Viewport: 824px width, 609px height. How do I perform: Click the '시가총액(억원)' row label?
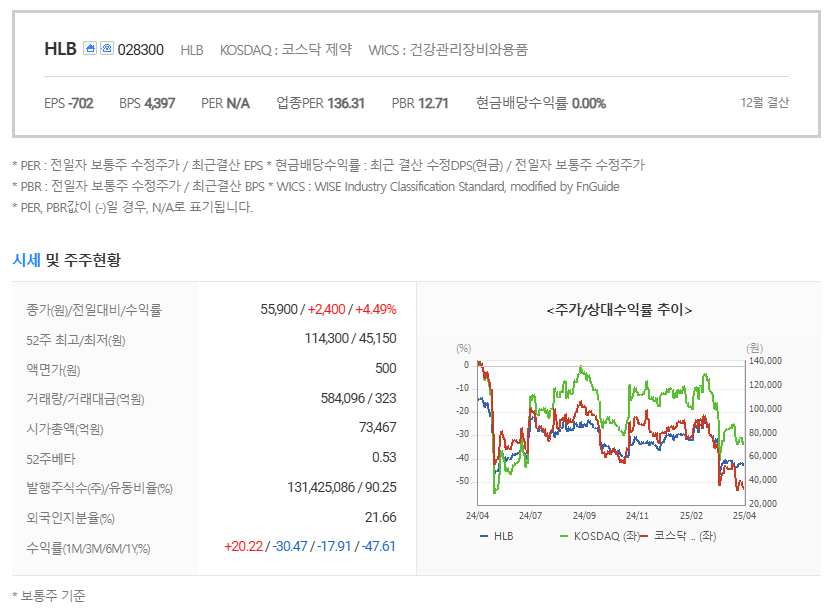point(65,429)
